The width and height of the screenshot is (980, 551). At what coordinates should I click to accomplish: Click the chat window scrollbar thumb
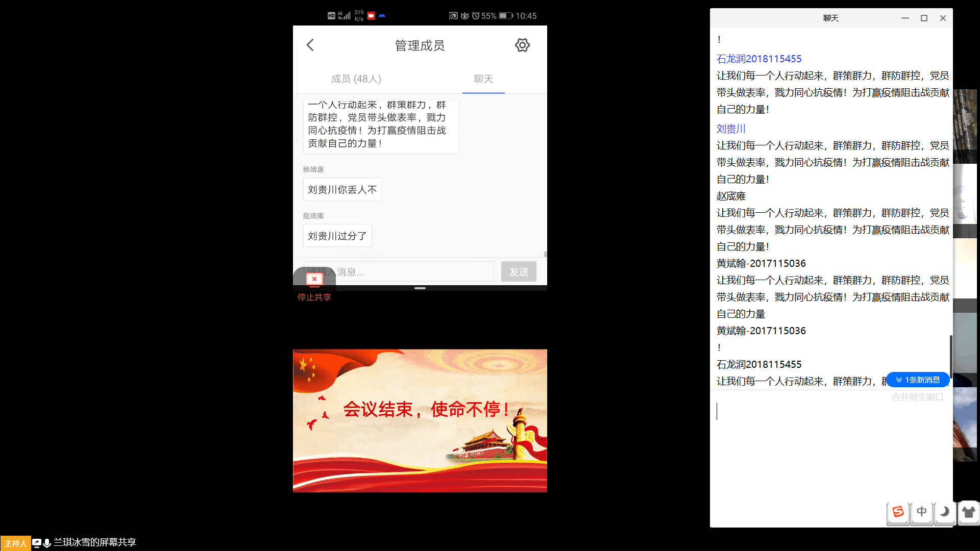click(950, 356)
